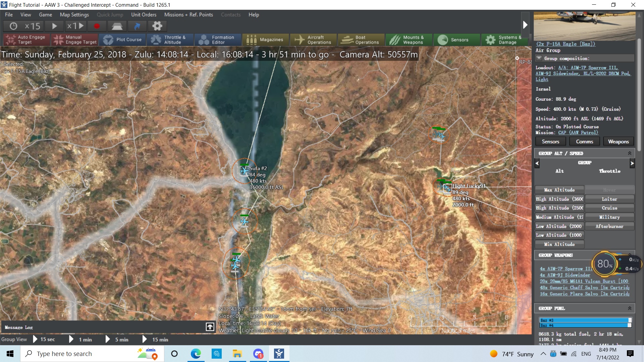Open Systems & Damage
644x362 pixels.
click(504, 40)
